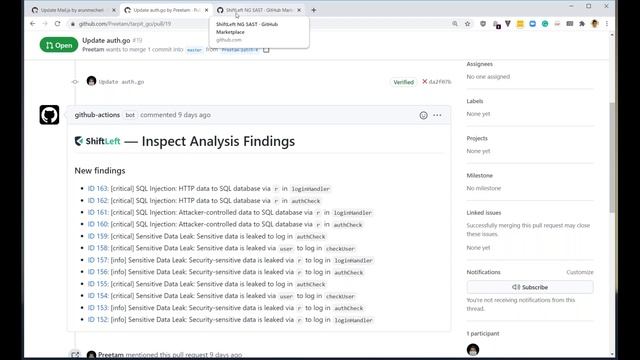This screenshot has height=360, width=640.
Task: Close the ShiftLeft NG SAST tab
Action: tap(299, 10)
